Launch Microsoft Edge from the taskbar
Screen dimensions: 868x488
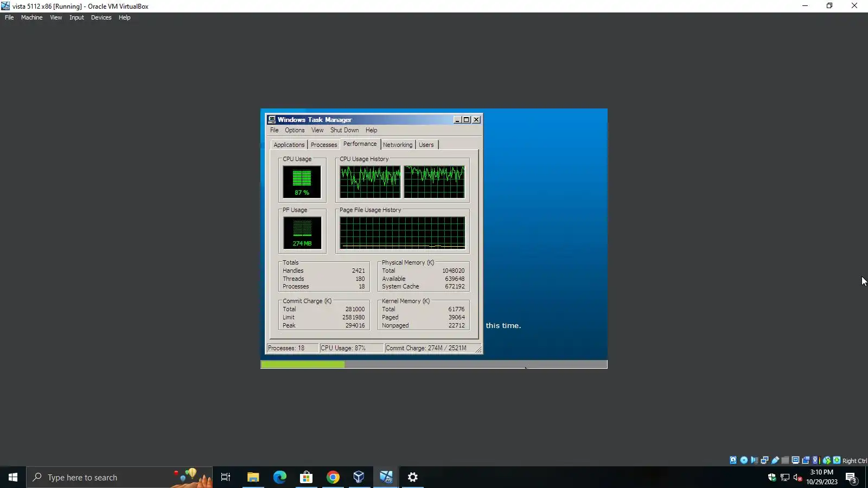[x=279, y=477]
